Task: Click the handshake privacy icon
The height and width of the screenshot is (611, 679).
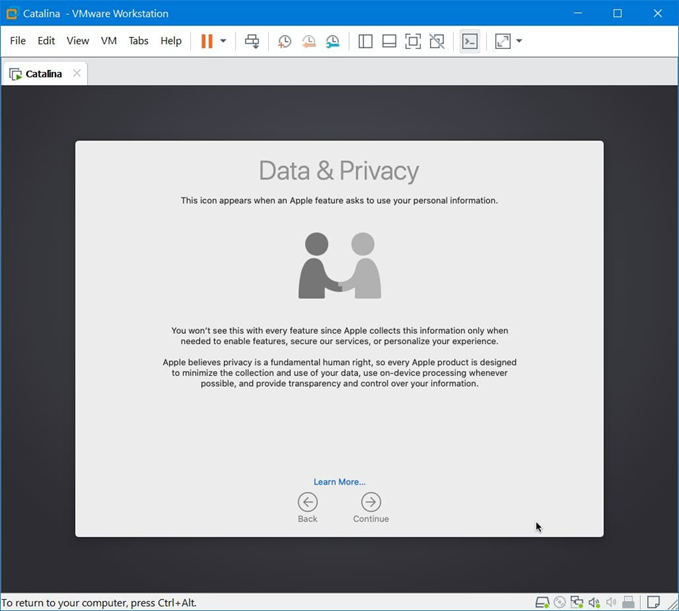Action: pyautogui.click(x=340, y=265)
